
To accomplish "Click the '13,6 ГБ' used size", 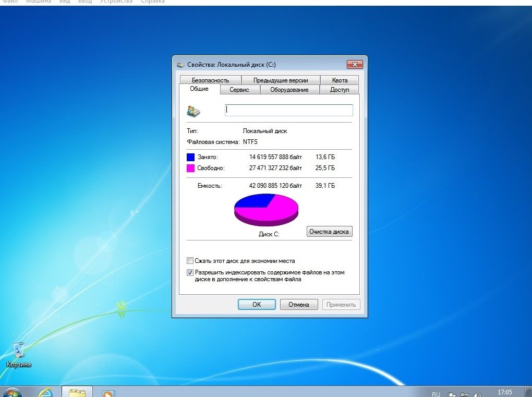I will coord(325,157).
